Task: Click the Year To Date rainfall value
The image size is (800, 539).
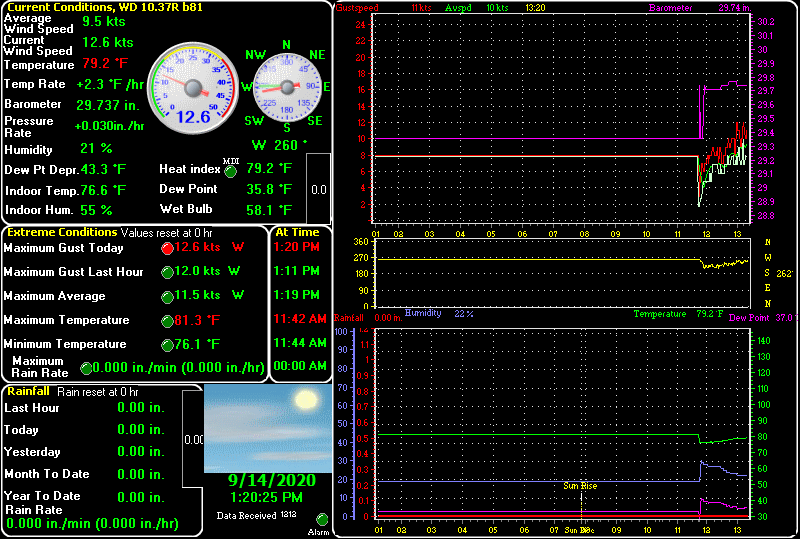Action: click(x=141, y=497)
